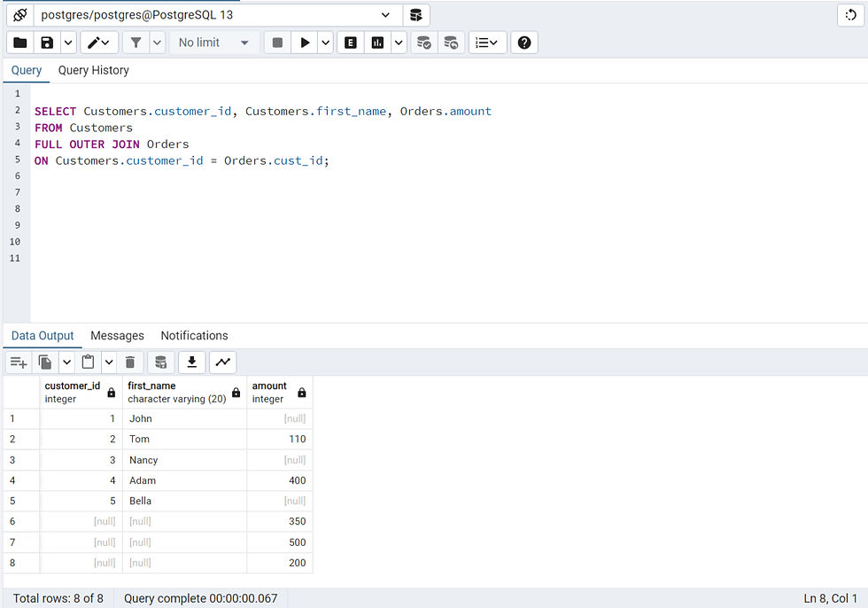Select the amount cell 500

tap(280, 542)
